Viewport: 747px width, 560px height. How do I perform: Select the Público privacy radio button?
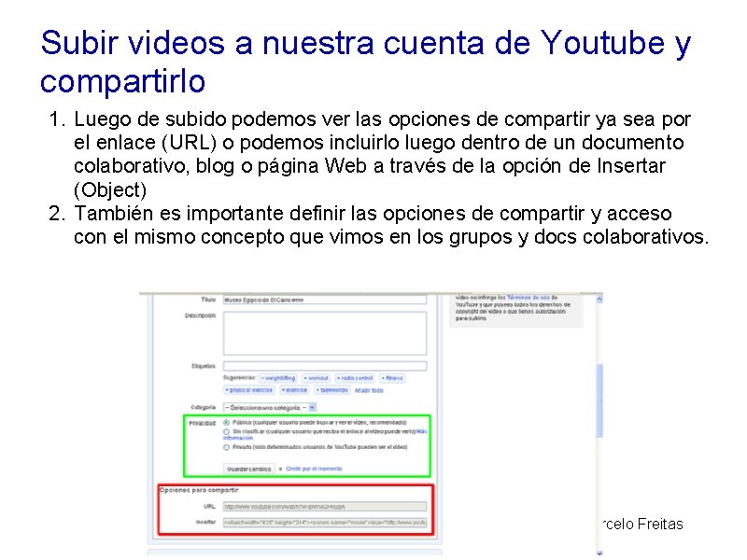coord(226,420)
